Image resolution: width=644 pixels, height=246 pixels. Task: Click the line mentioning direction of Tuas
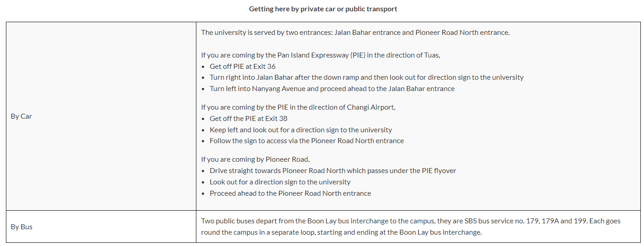click(321, 55)
